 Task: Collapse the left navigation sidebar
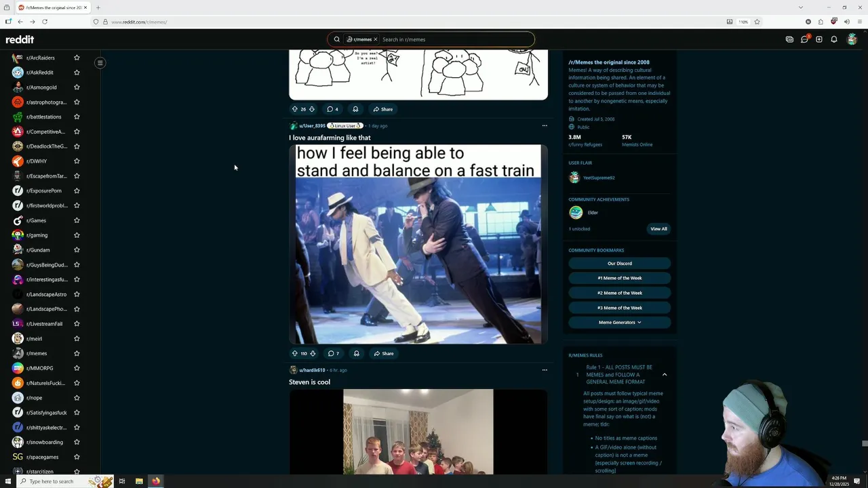pos(100,63)
